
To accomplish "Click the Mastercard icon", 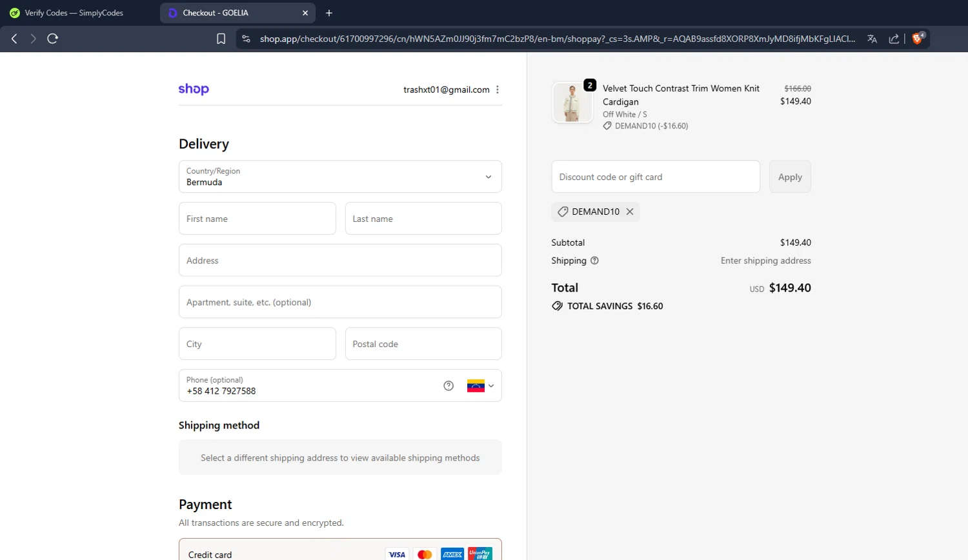I will tap(425, 554).
